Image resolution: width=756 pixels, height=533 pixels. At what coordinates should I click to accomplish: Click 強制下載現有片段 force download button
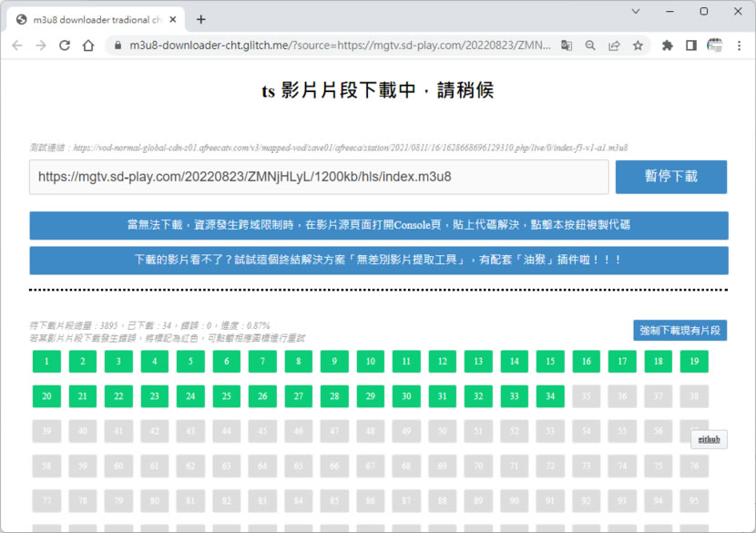pos(679,330)
